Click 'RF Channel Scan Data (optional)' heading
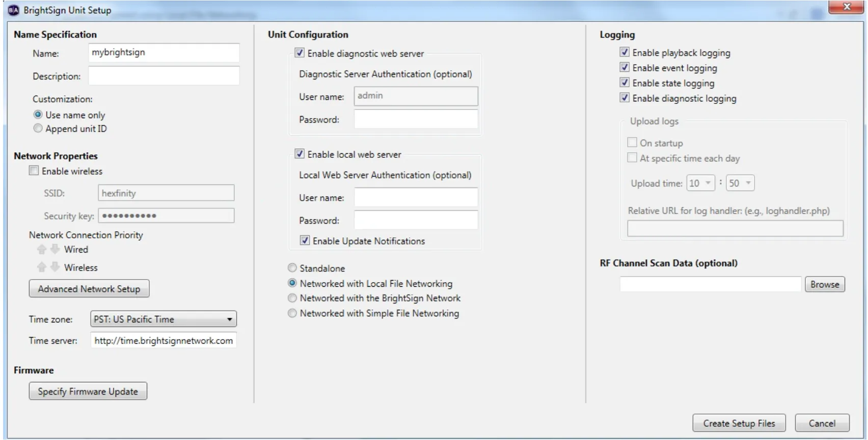This screenshot has height=440, width=868. (x=669, y=263)
